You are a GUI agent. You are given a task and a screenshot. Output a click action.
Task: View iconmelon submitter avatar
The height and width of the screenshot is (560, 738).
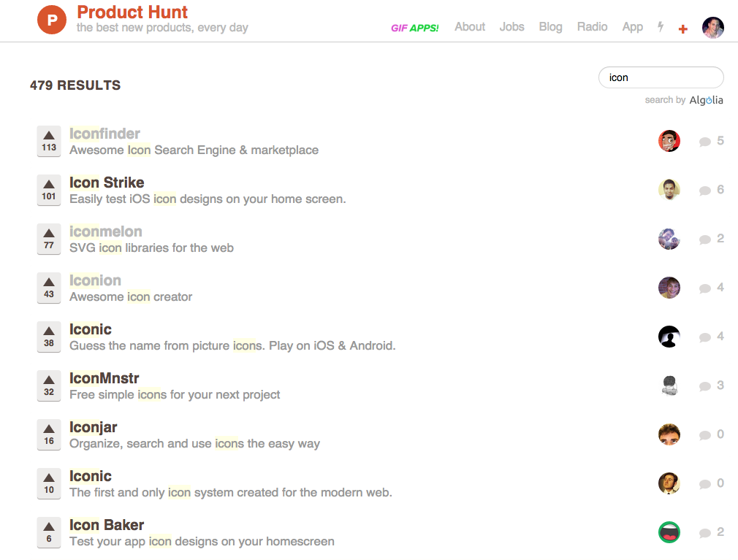669,239
